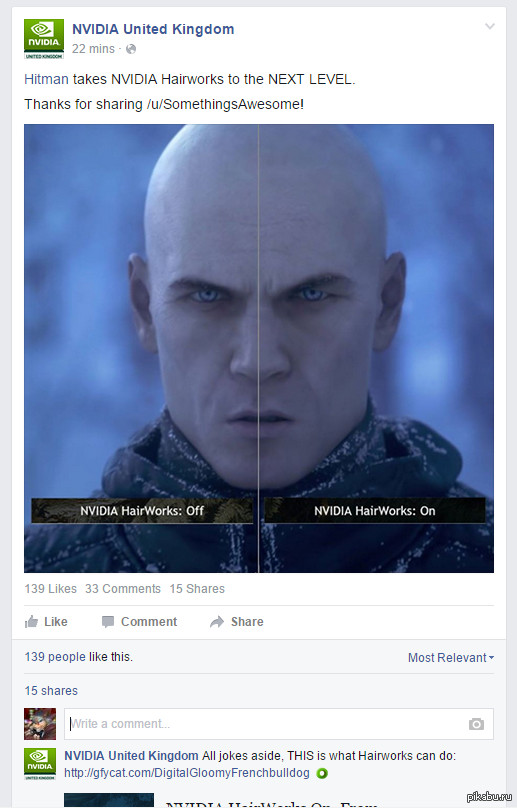Click your profile avatar beside comment box
This screenshot has height=808, width=517.
pos(40,723)
